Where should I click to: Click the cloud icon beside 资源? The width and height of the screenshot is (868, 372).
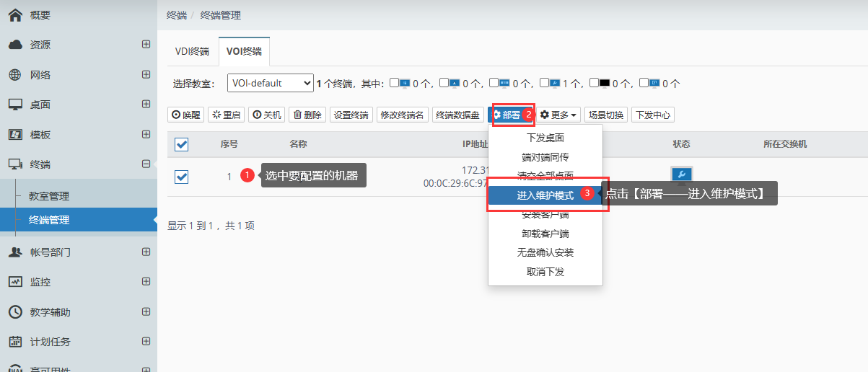click(x=14, y=45)
